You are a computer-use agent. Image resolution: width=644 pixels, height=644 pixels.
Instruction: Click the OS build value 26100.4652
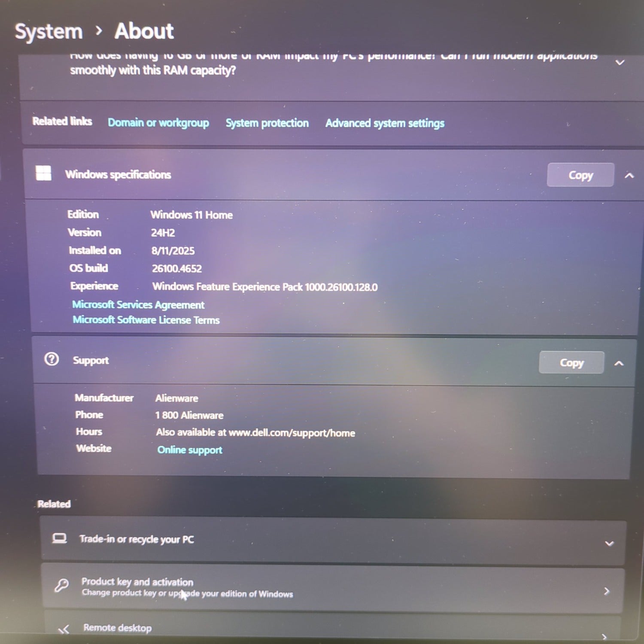pos(177,269)
